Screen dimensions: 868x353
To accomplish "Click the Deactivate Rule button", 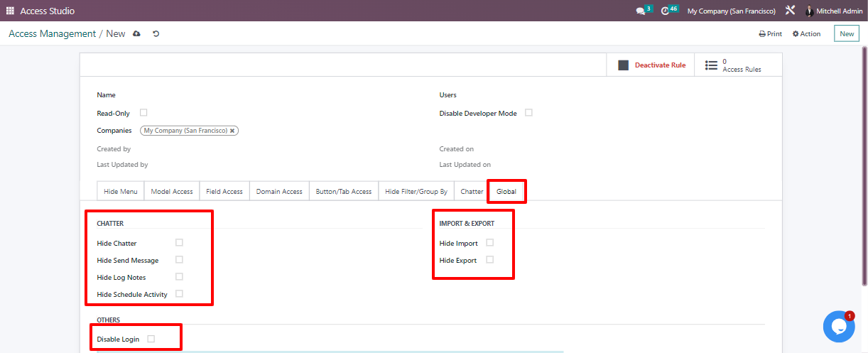I will click(652, 65).
